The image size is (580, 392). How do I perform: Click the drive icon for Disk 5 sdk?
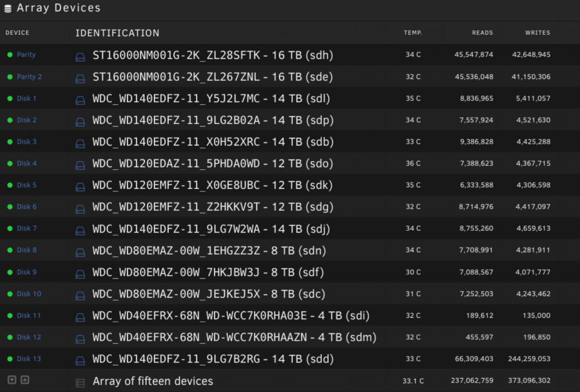(x=80, y=187)
